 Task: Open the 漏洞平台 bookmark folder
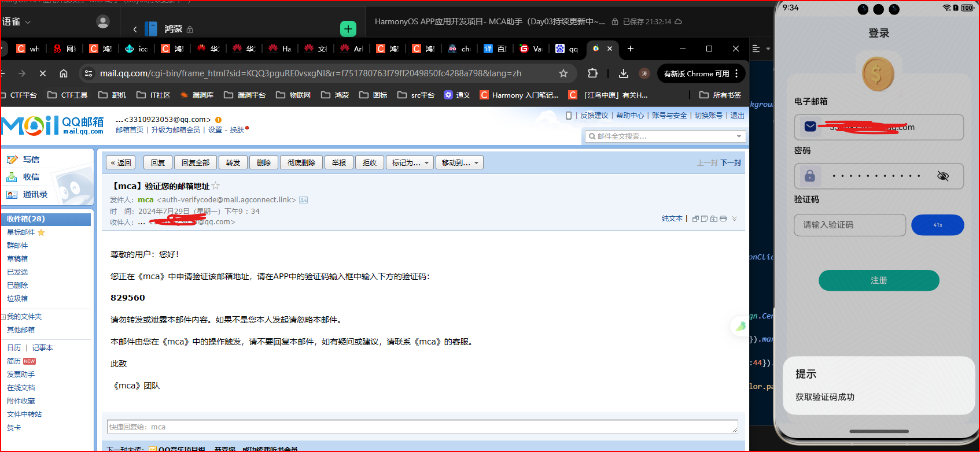245,95
